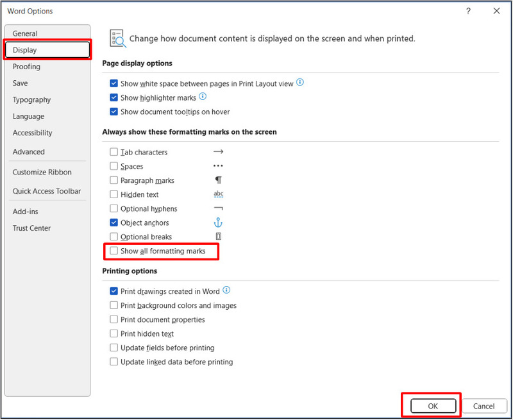Screen dimensions: 513x420
Task: Check the Paragraph marks checkbox
Action: point(114,181)
